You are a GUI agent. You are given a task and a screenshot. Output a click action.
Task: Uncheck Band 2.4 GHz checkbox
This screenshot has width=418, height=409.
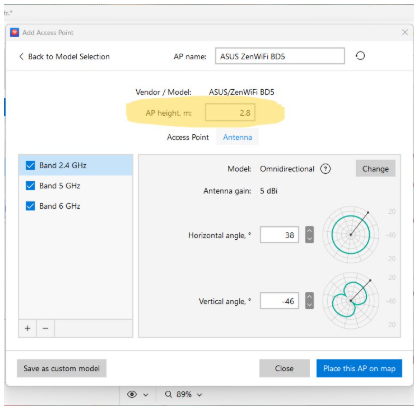30,165
